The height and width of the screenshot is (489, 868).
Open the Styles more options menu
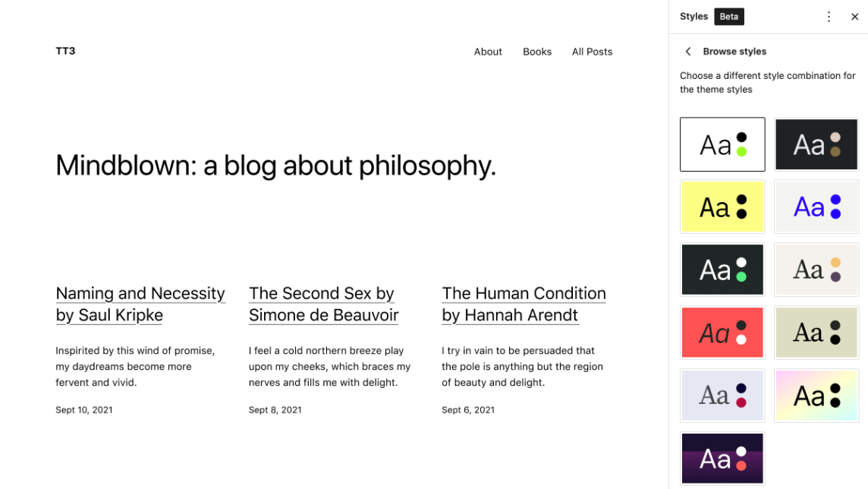coord(829,17)
